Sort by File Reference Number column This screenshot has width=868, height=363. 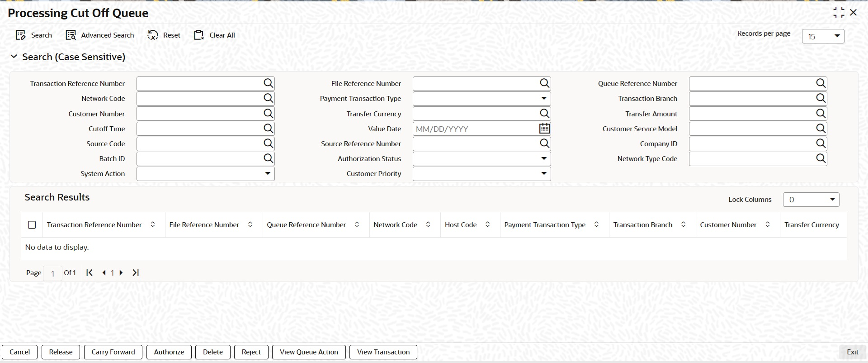click(250, 224)
